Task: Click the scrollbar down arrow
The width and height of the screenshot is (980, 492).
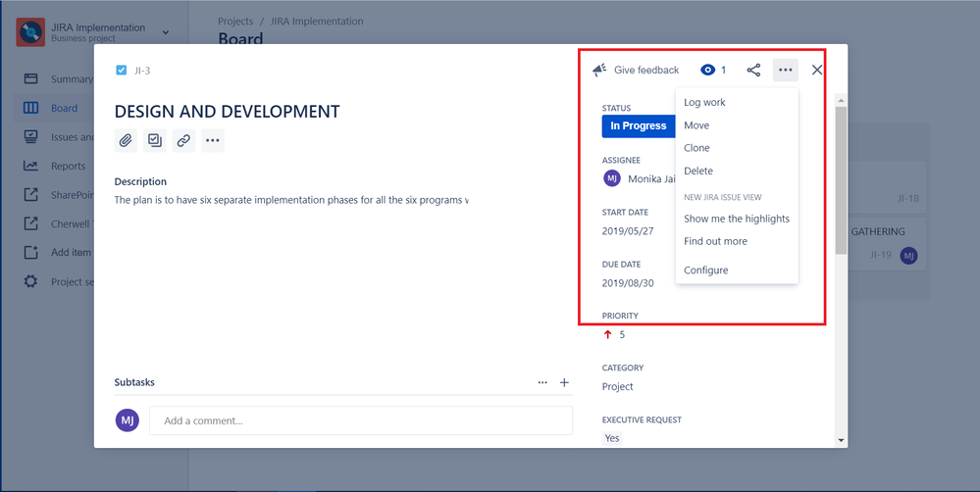Action: 842,440
